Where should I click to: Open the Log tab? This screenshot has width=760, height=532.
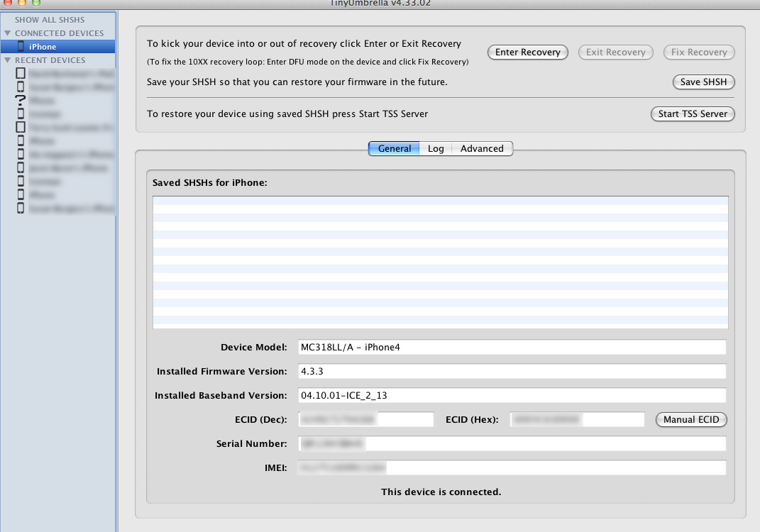[x=436, y=149]
